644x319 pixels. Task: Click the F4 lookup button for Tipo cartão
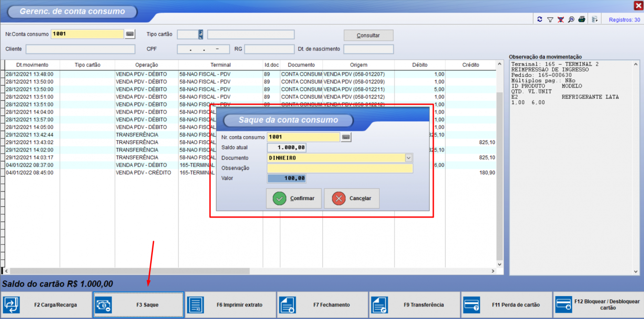coord(201,34)
